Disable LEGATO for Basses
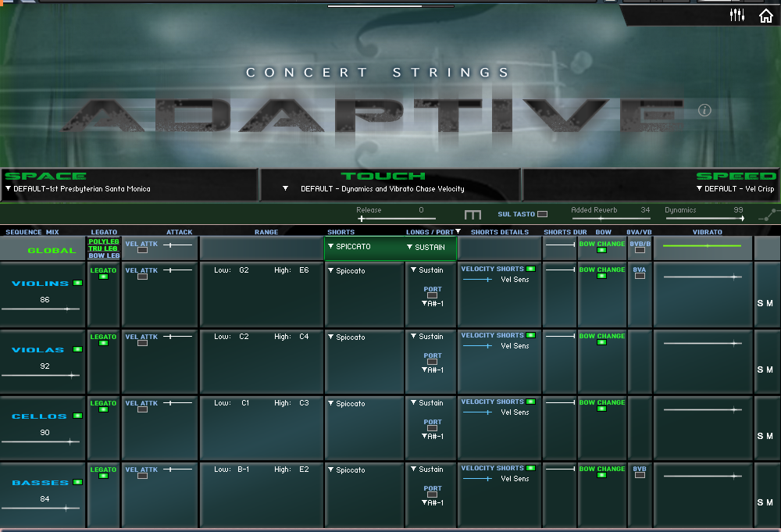 (104, 476)
